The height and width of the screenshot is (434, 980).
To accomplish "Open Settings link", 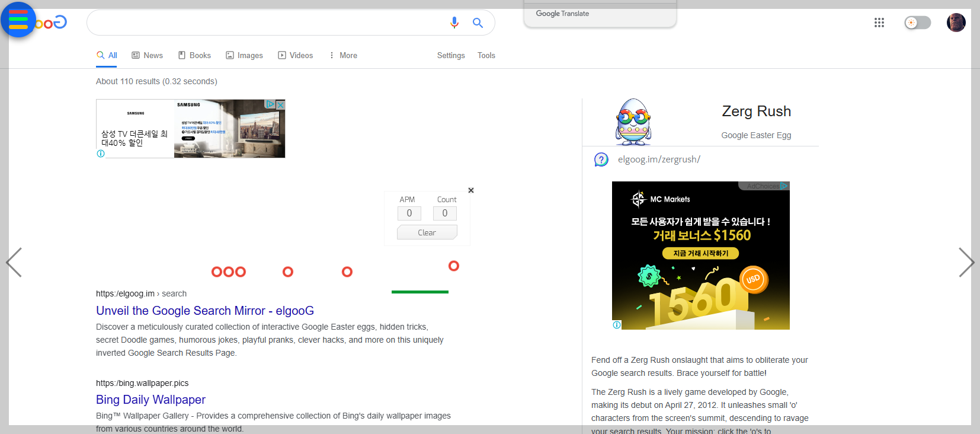I will tap(451, 55).
